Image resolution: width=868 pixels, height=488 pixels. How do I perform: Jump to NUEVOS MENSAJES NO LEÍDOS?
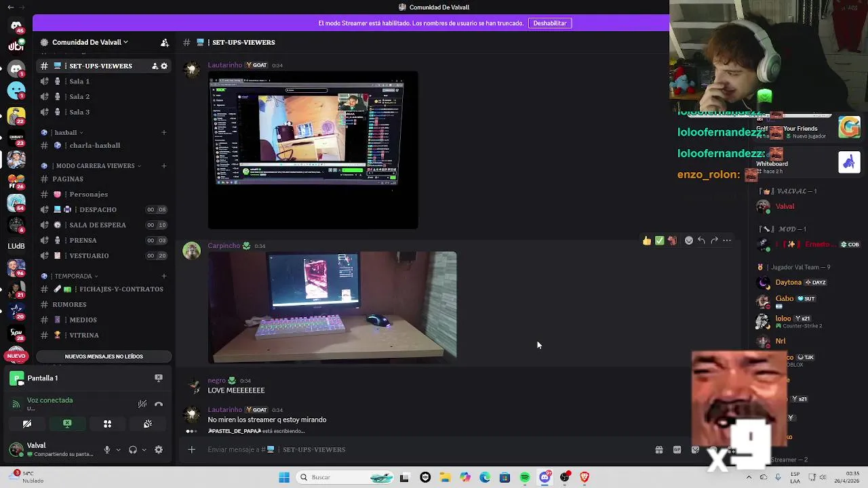[104, 357]
